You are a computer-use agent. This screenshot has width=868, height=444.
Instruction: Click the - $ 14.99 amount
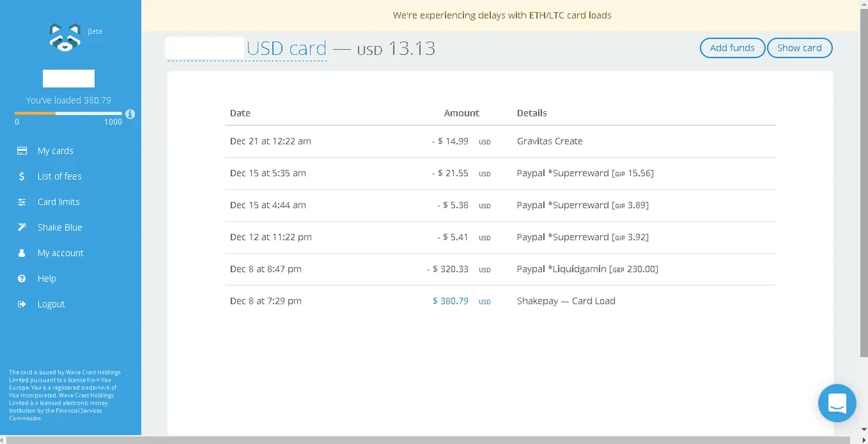(x=450, y=141)
